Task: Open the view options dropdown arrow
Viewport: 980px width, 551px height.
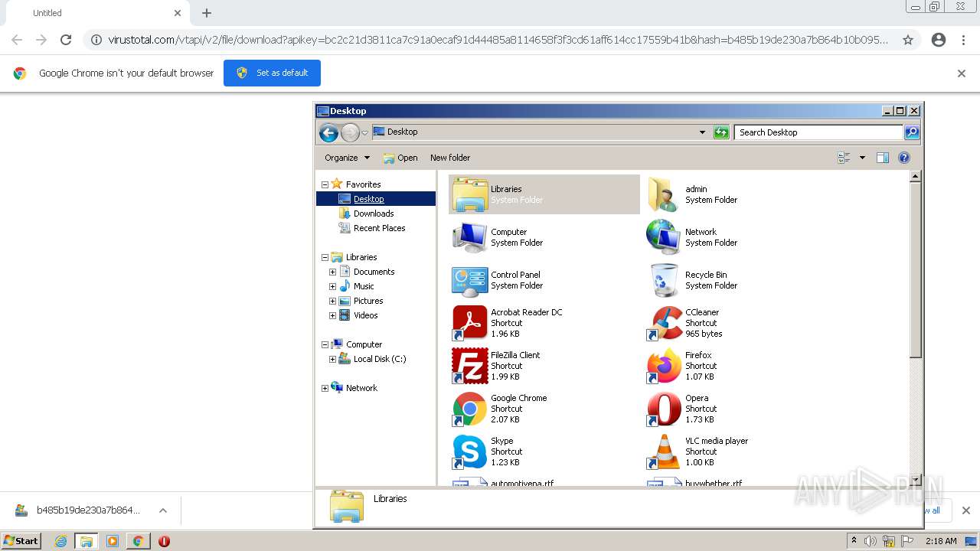Action: click(x=862, y=158)
